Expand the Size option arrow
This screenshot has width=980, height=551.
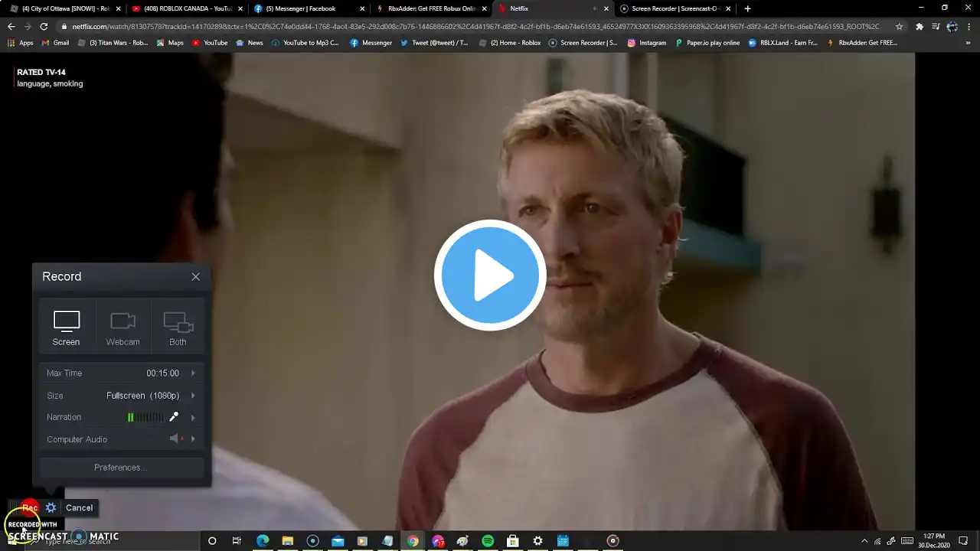pos(193,396)
